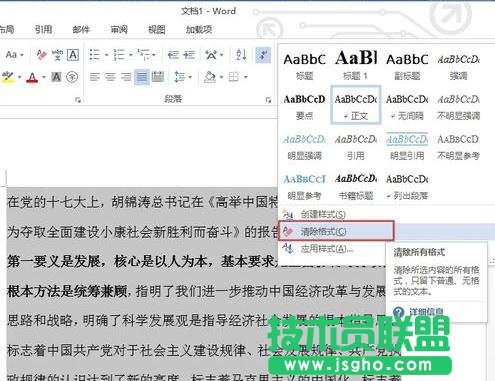Toggle Justify alignment
The height and width of the screenshot is (381, 495).
point(142,77)
